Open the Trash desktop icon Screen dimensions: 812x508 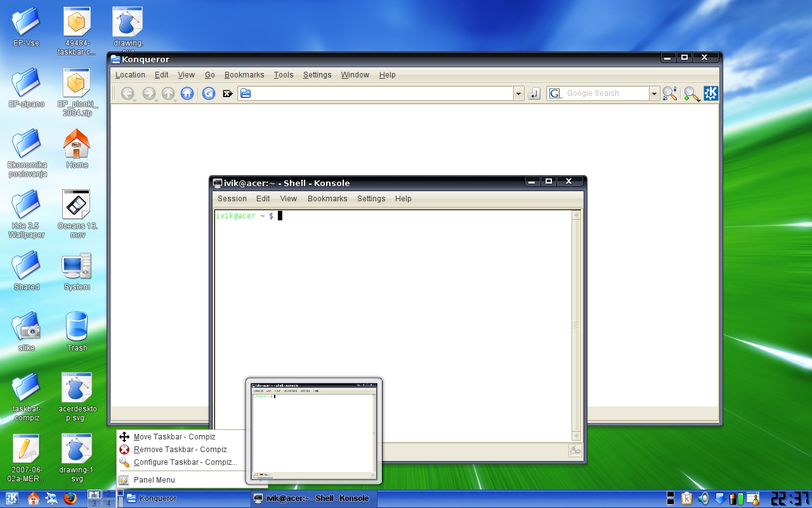point(77,331)
